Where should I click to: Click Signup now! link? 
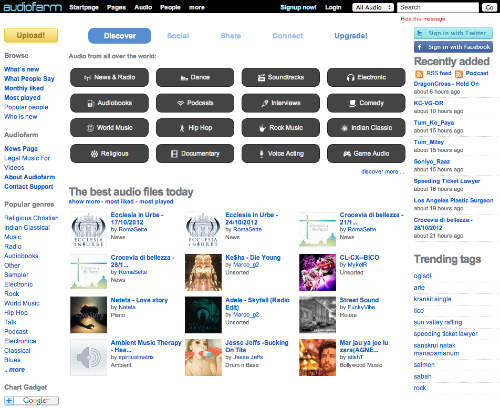pos(298,7)
